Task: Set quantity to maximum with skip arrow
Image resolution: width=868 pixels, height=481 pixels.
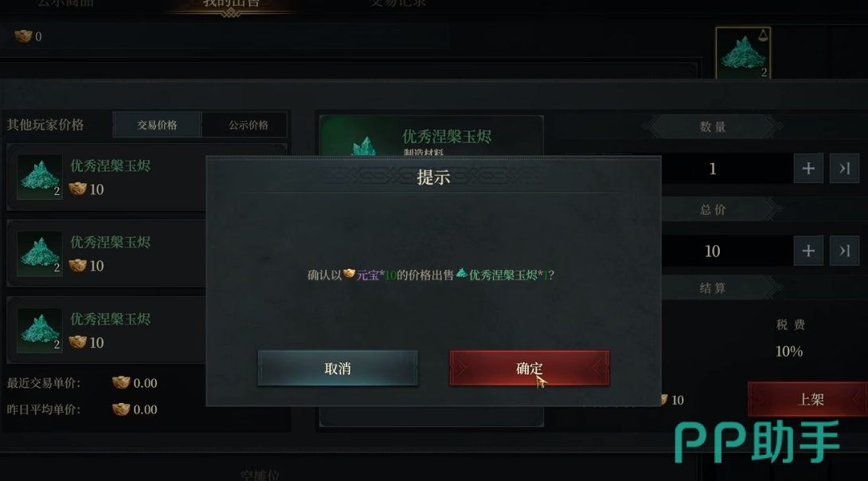Action: [x=844, y=168]
